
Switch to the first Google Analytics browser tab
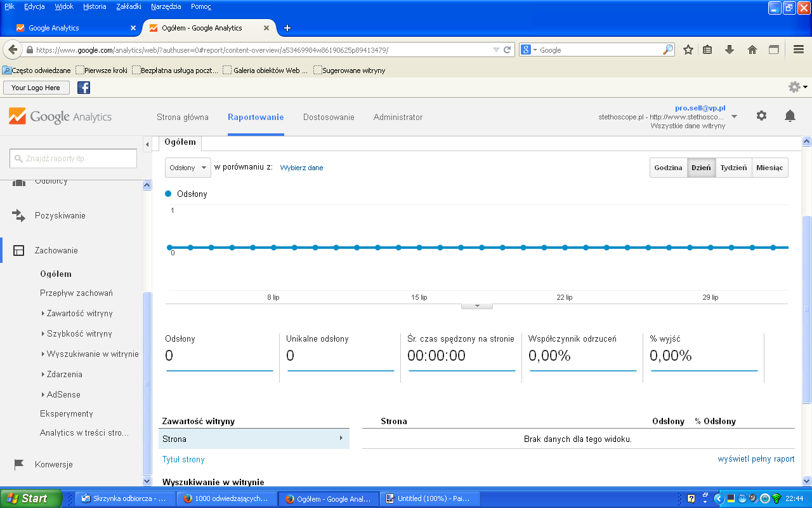pos(75,28)
